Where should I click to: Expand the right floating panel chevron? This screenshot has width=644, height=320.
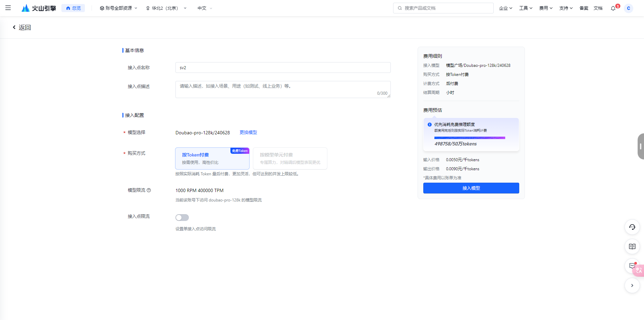click(x=632, y=285)
